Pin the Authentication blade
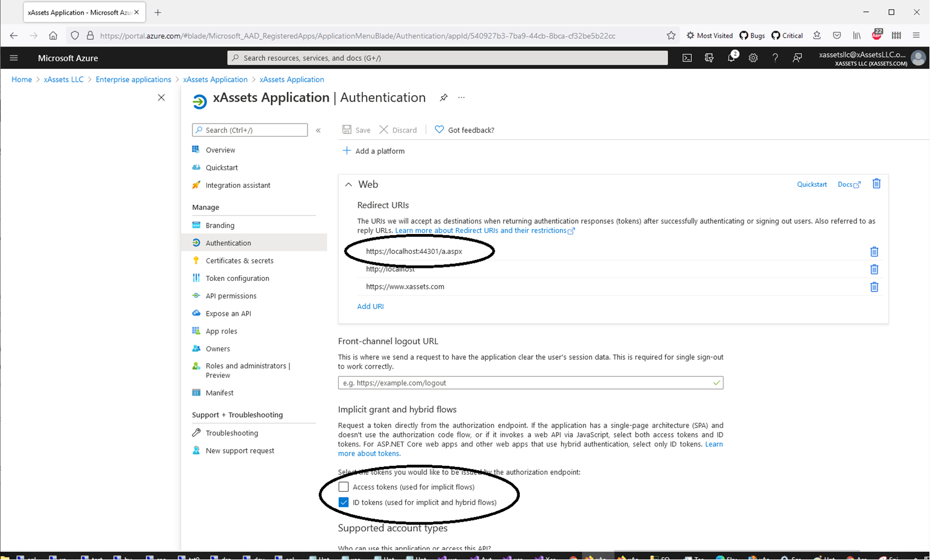The image size is (930, 560). coord(444,98)
